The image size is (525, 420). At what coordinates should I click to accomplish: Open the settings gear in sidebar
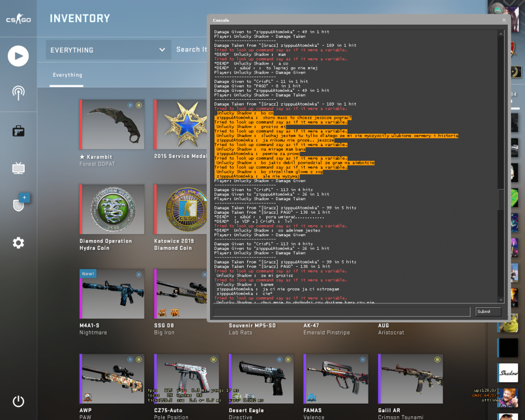coord(18,243)
